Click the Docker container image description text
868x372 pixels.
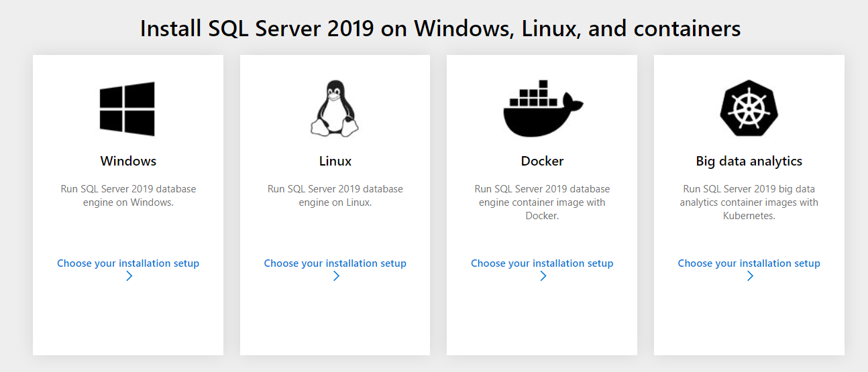[542, 202]
